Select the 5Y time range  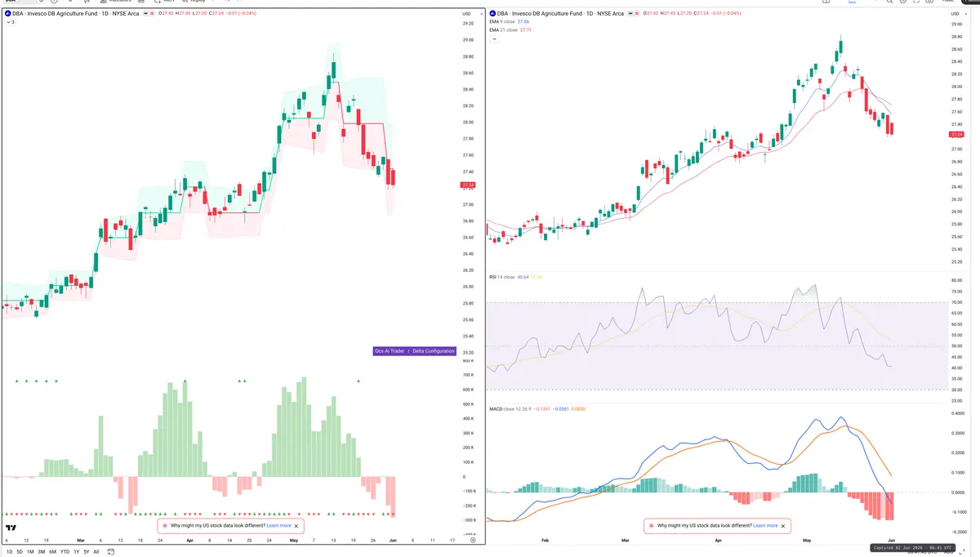(86, 552)
